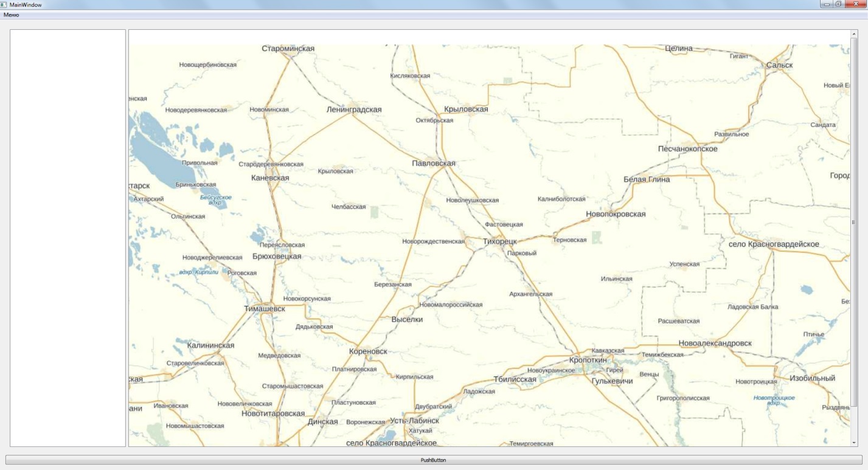The image size is (868, 470).
Task: Click the Новоалександровск label
Action: pos(715,343)
